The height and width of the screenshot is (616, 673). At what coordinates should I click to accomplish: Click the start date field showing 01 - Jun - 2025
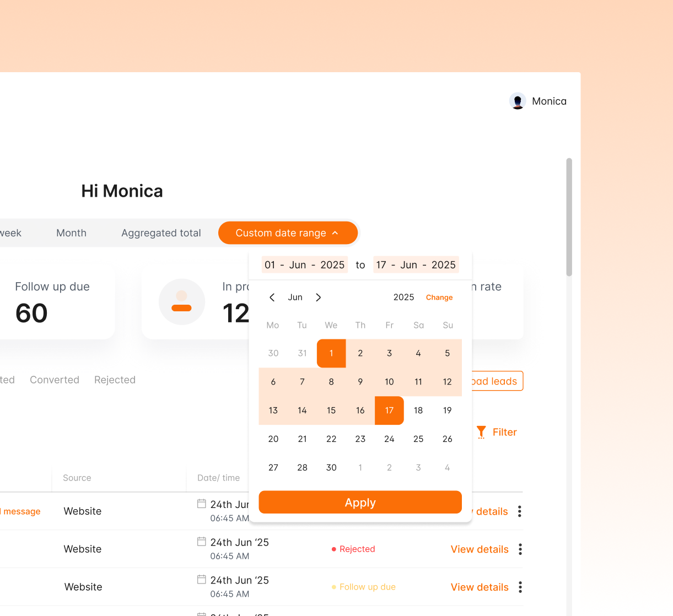point(304,264)
